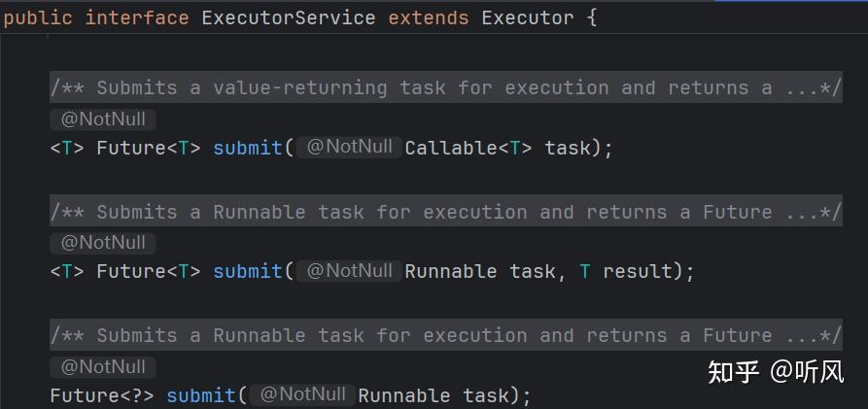Click @NotNull annotation hint above the Callable submit
868x409 pixels.
[103, 119]
